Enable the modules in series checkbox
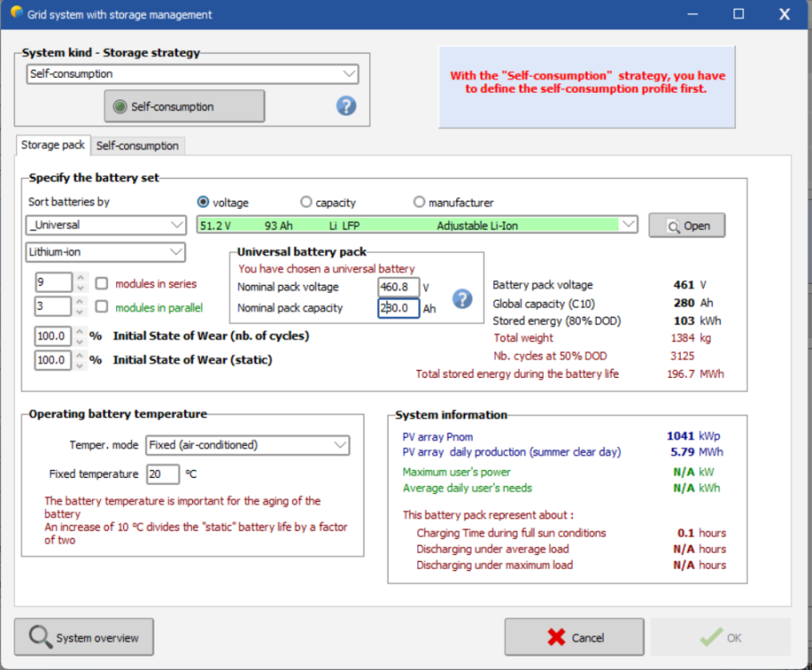This screenshot has height=670, width=812. click(x=102, y=283)
